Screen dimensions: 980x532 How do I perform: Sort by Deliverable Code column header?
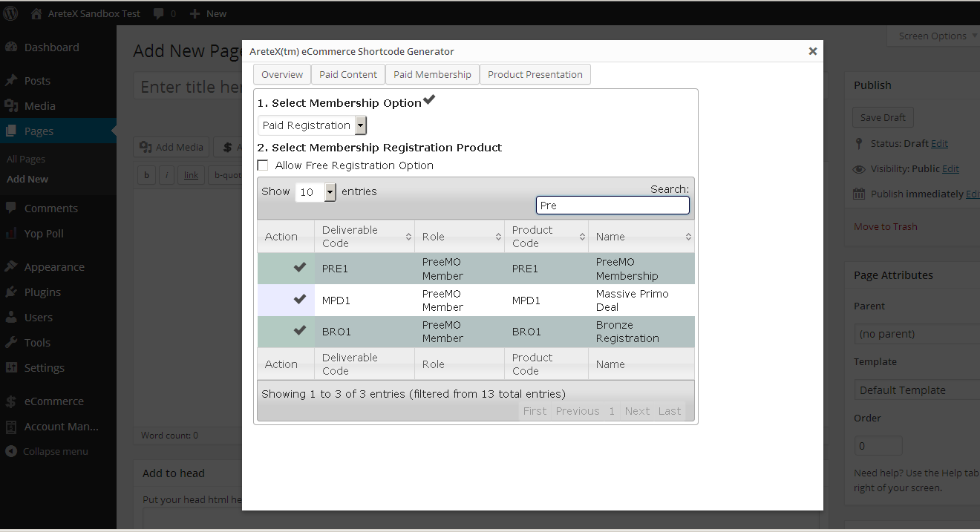(365, 237)
